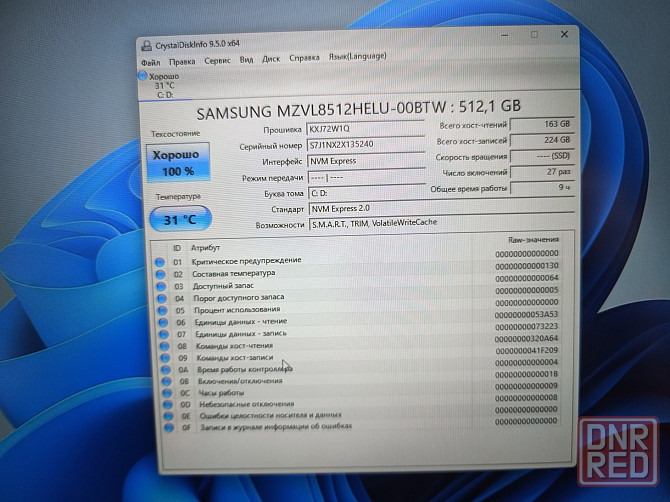Click the Хорошо 100 % health status button

point(178,162)
